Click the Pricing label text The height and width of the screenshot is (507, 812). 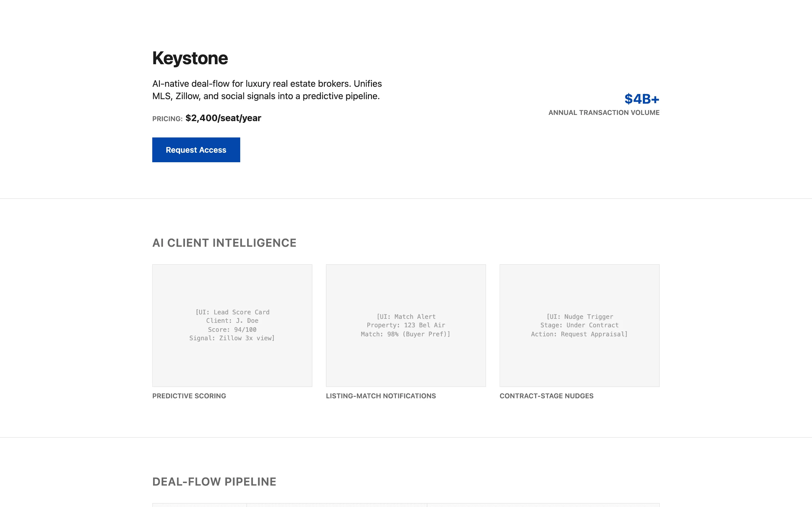pos(167,119)
